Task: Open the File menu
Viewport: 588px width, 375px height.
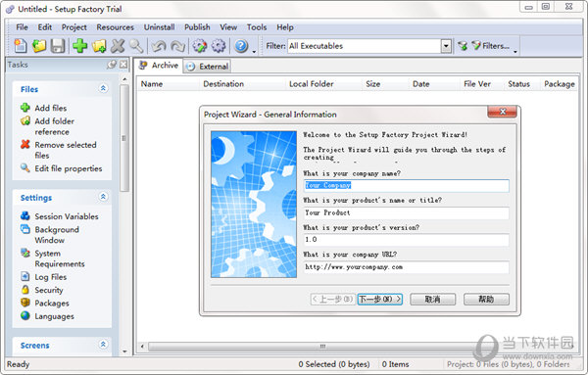Action: (x=22, y=27)
